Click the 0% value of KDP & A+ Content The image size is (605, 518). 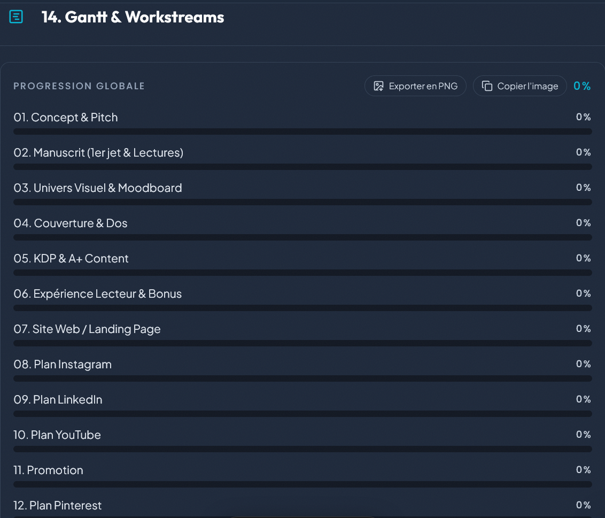point(583,258)
